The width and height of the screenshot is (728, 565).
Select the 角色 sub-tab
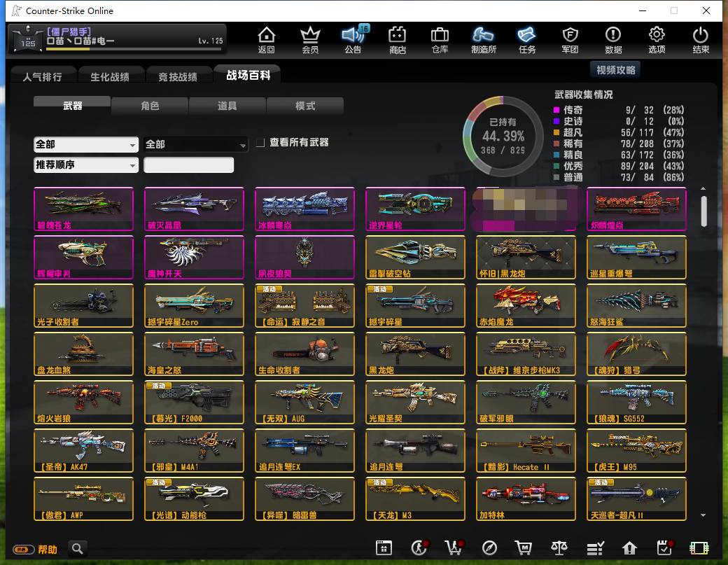(x=150, y=106)
